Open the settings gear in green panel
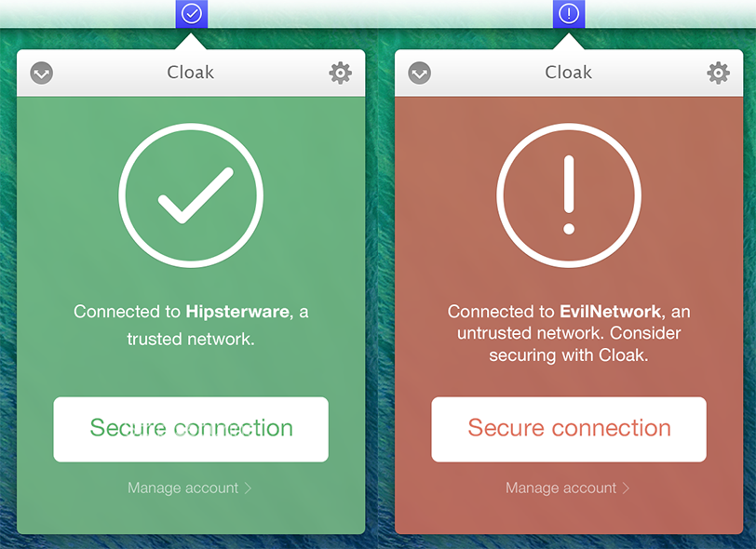Viewport: 756px width, 549px height. pos(341,73)
